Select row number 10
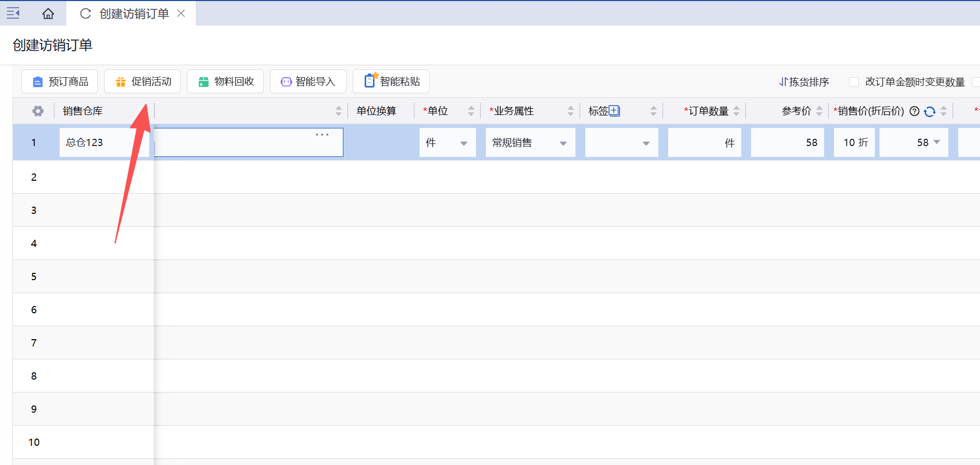 click(x=34, y=442)
